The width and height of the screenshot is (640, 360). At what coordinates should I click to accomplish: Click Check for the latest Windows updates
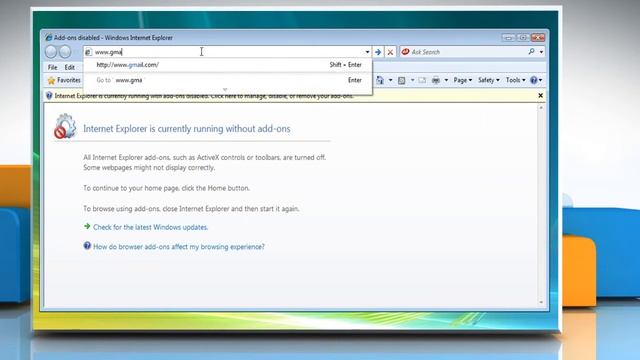(151, 227)
